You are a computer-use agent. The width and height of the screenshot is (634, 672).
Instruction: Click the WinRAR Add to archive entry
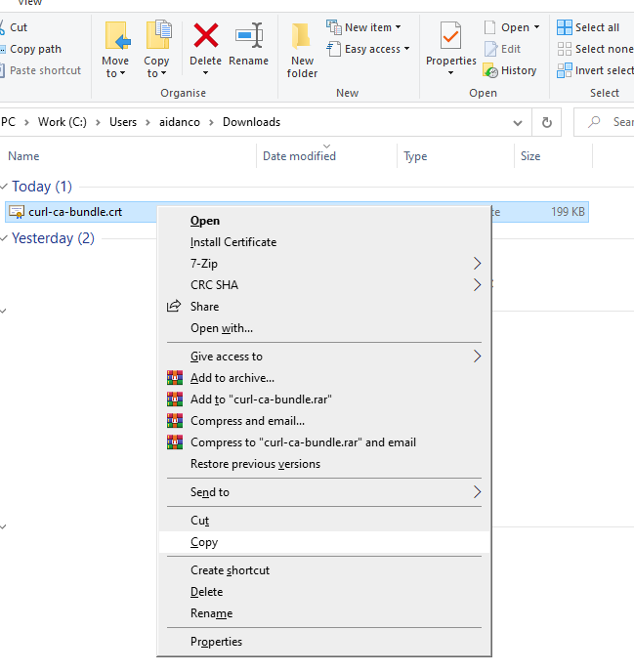232,378
